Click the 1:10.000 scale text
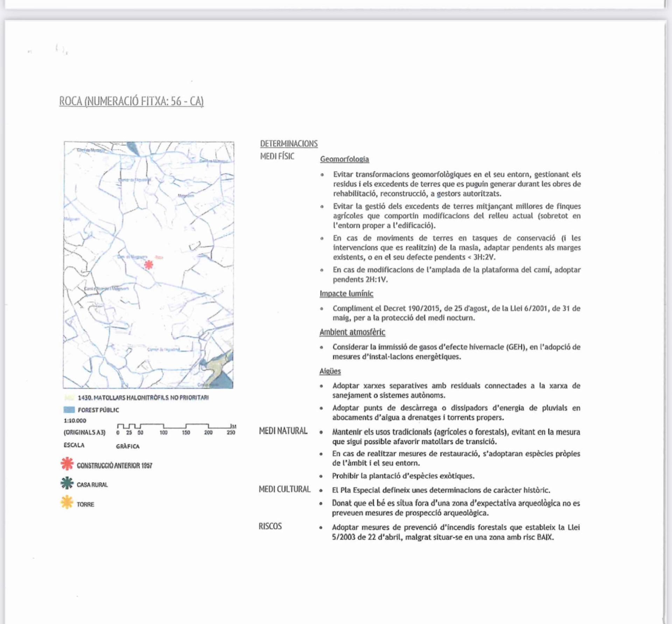The width and height of the screenshot is (672, 624). pyautogui.click(x=75, y=421)
